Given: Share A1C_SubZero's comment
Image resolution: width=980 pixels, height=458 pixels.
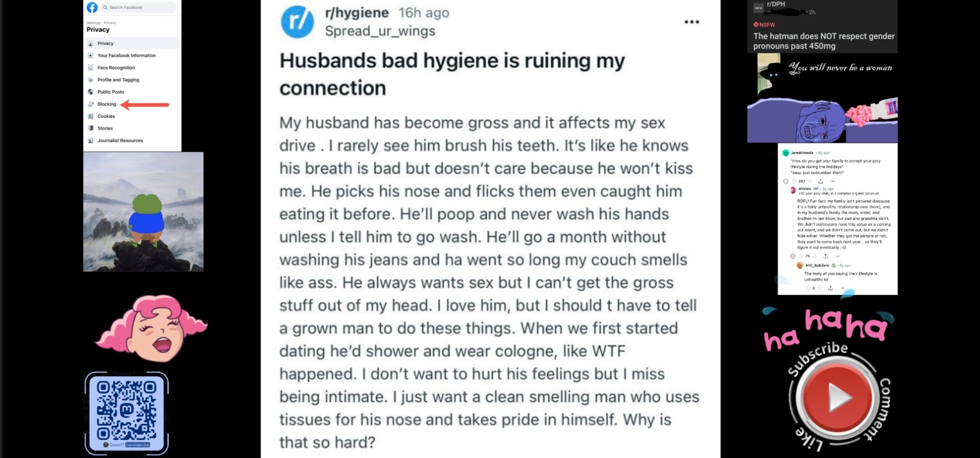Looking at the screenshot, I should click(x=830, y=288).
